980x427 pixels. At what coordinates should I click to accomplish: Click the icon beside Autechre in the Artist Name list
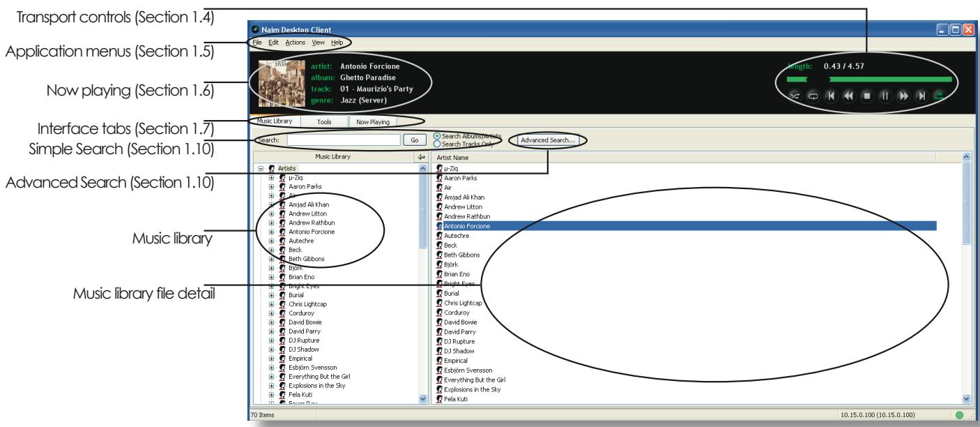[x=439, y=237]
